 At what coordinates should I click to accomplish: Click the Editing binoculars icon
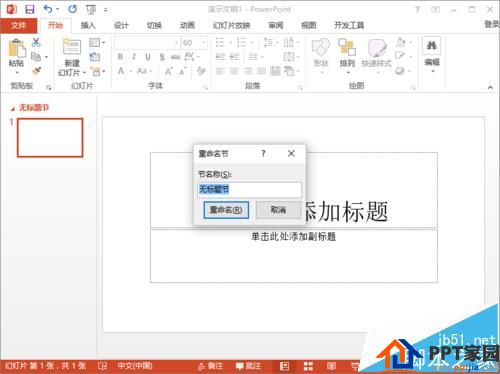(432, 45)
